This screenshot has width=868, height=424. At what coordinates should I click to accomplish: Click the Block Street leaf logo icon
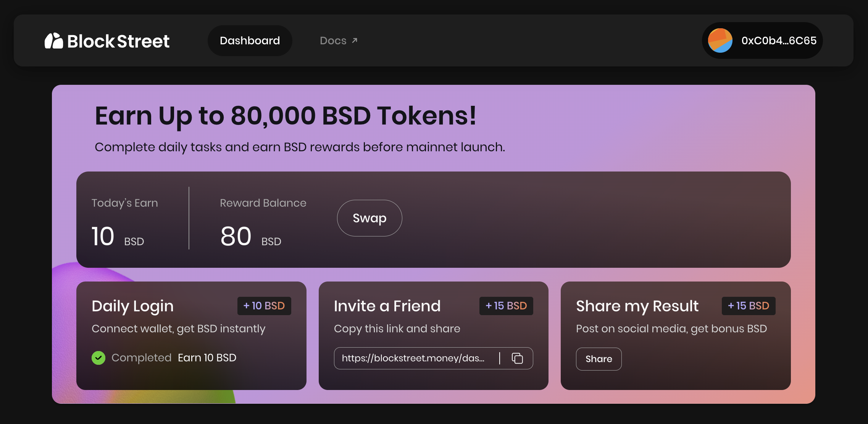click(x=54, y=41)
